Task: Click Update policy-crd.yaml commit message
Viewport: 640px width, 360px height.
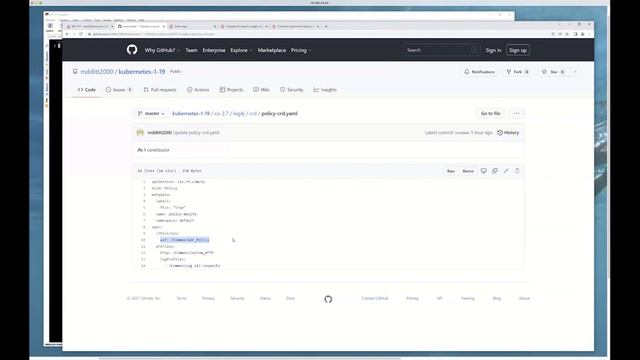Action: tap(196, 133)
